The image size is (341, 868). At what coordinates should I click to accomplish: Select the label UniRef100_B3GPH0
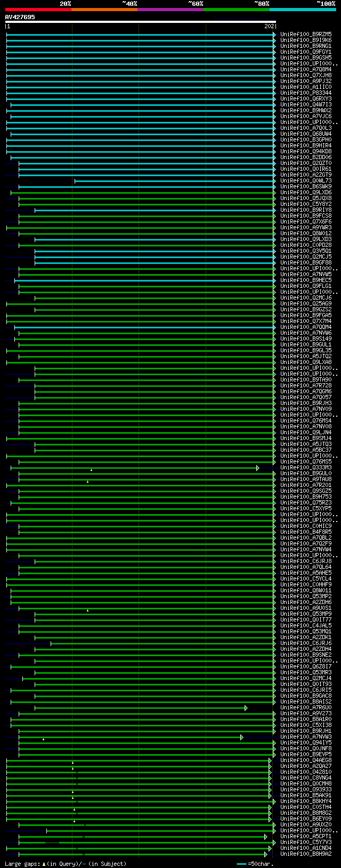[x=306, y=140]
